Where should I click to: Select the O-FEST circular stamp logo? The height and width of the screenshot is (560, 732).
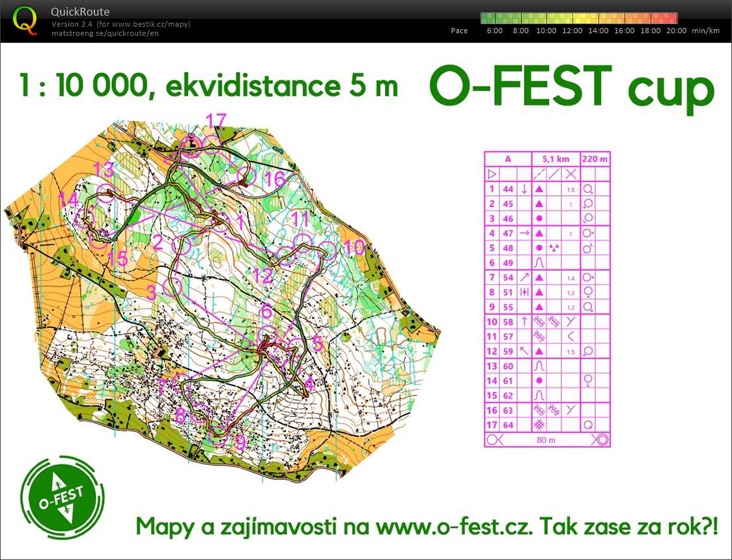63,497
